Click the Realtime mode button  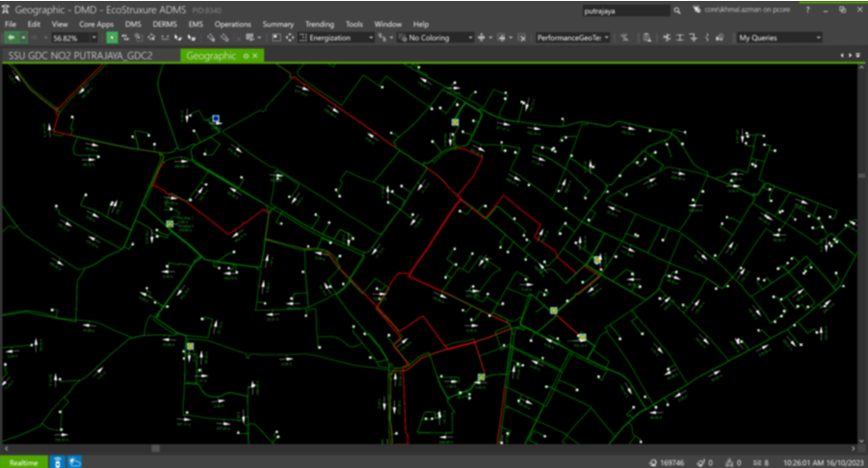click(x=24, y=462)
